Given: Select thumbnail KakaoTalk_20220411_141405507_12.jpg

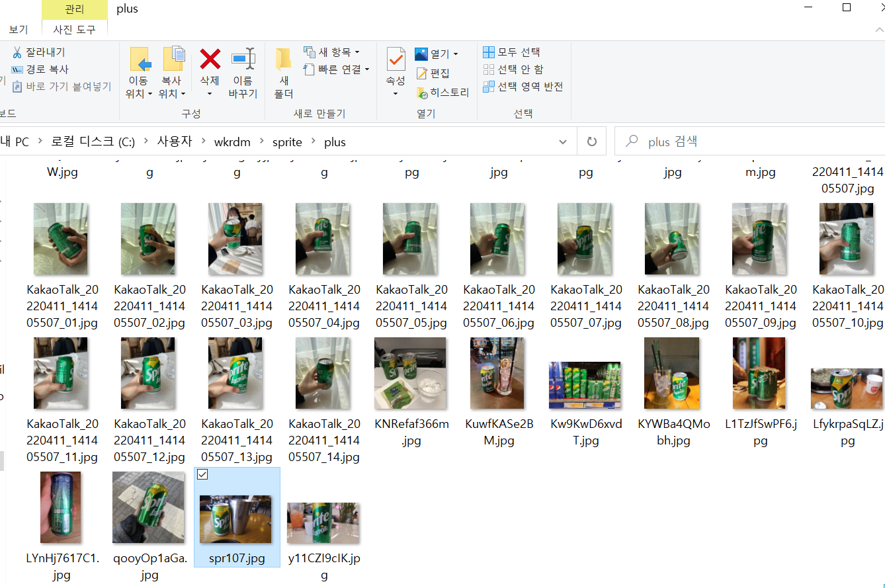Looking at the screenshot, I should pos(148,373).
